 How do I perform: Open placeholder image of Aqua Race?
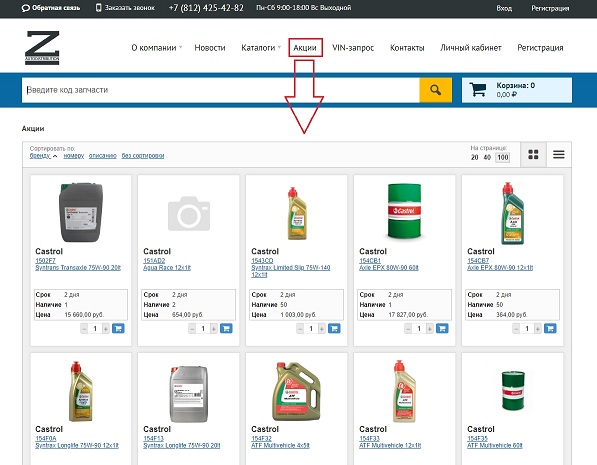pyautogui.click(x=189, y=213)
